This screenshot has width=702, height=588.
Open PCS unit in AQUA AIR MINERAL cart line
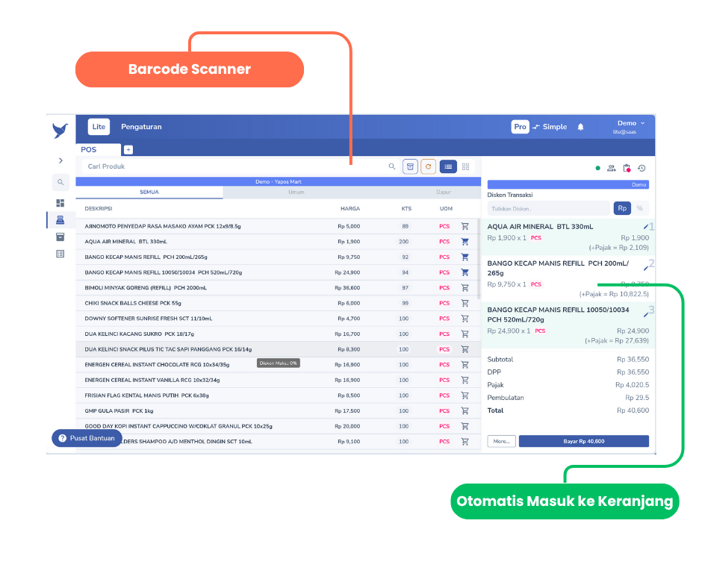click(x=536, y=238)
